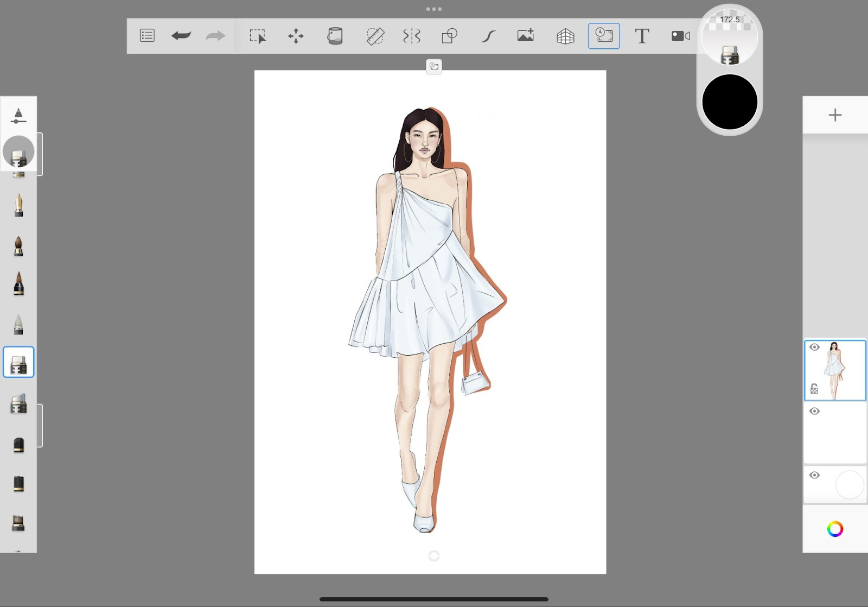This screenshot has height=607, width=868.
Task: Expand the Brush Library from palette top
Action: 18,115
